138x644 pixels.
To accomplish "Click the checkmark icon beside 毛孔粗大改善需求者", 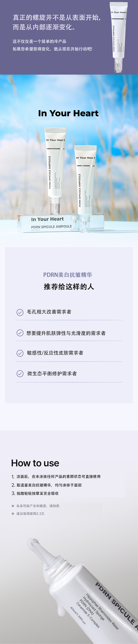I will tap(20, 312).
